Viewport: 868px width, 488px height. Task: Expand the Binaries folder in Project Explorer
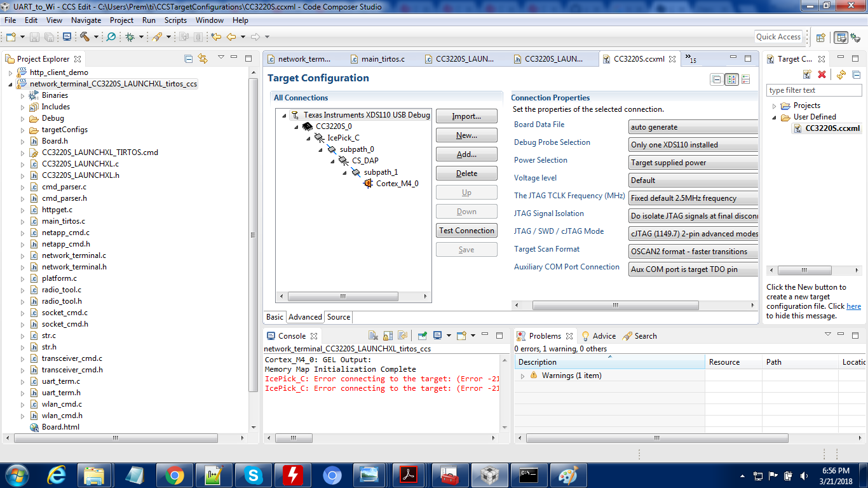tap(23, 95)
